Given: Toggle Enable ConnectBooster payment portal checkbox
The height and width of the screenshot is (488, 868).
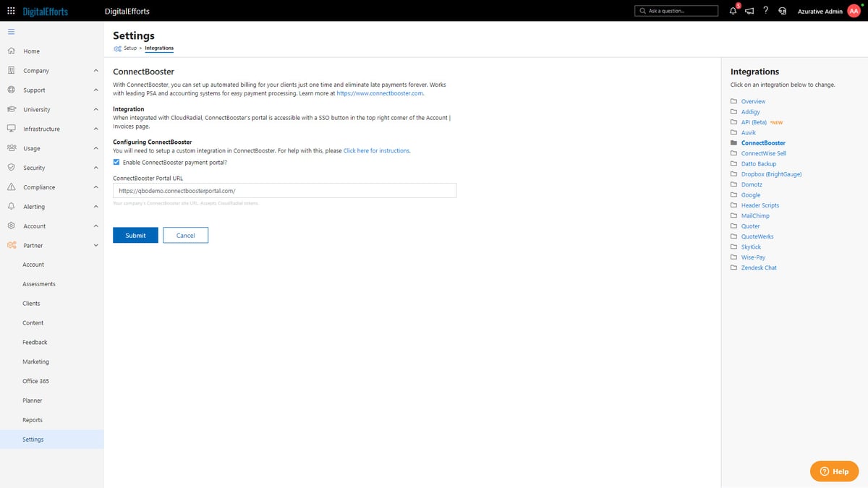Looking at the screenshot, I should [116, 163].
